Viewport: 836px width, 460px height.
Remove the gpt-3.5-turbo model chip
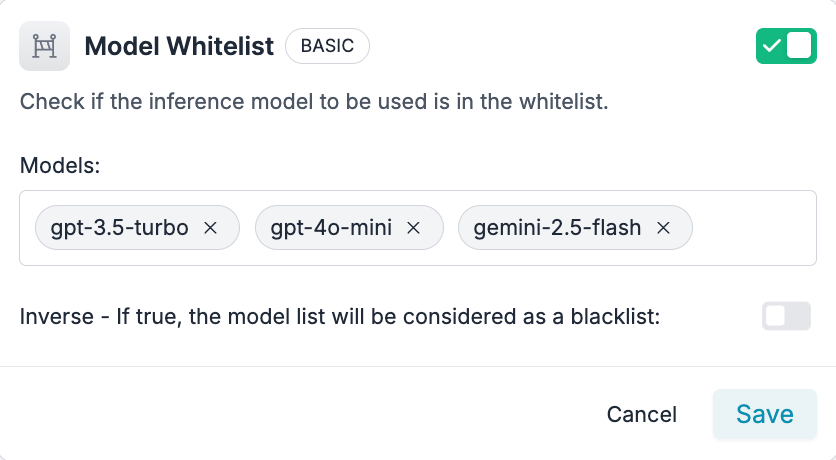(x=211, y=228)
